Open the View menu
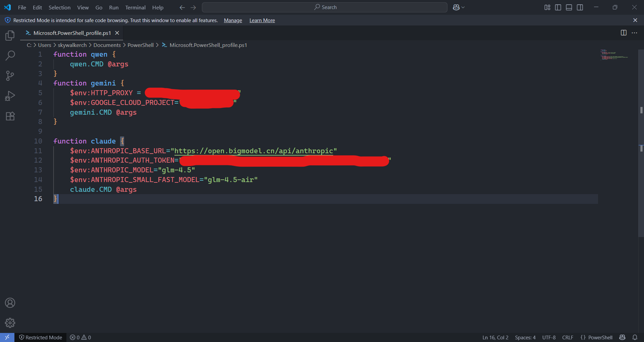 [83, 7]
